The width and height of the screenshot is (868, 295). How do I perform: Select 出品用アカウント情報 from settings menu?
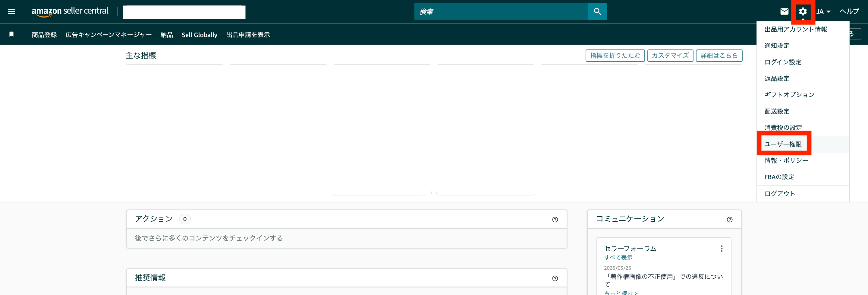[x=803, y=29]
